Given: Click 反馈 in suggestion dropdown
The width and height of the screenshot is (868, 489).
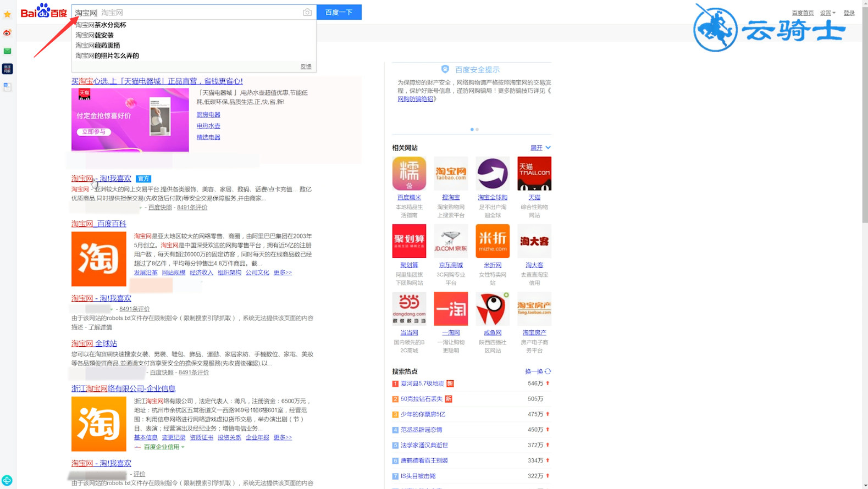Looking at the screenshot, I should point(306,66).
